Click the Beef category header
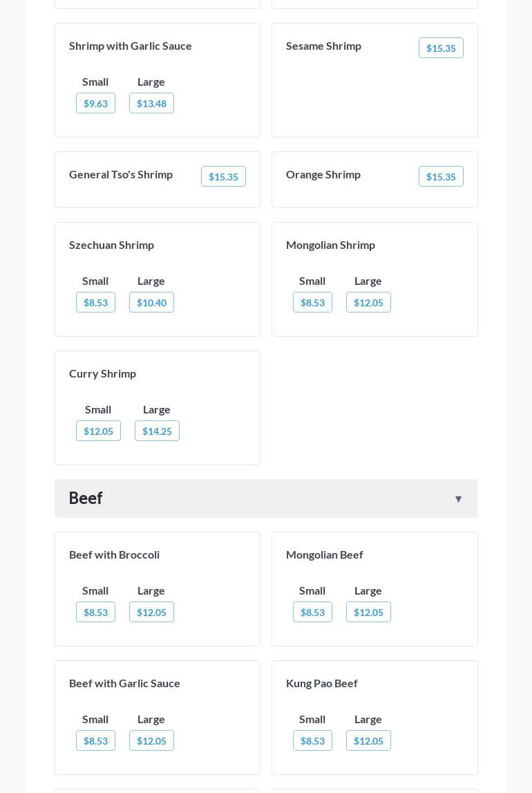Screen dimensions: 532x793 click(x=86, y=498)
